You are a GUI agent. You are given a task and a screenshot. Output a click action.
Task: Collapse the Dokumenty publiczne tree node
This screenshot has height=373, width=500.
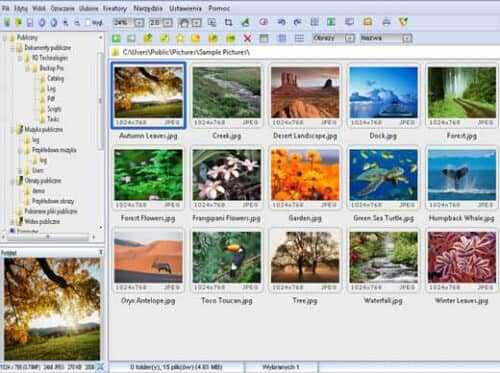pos(12,48)
